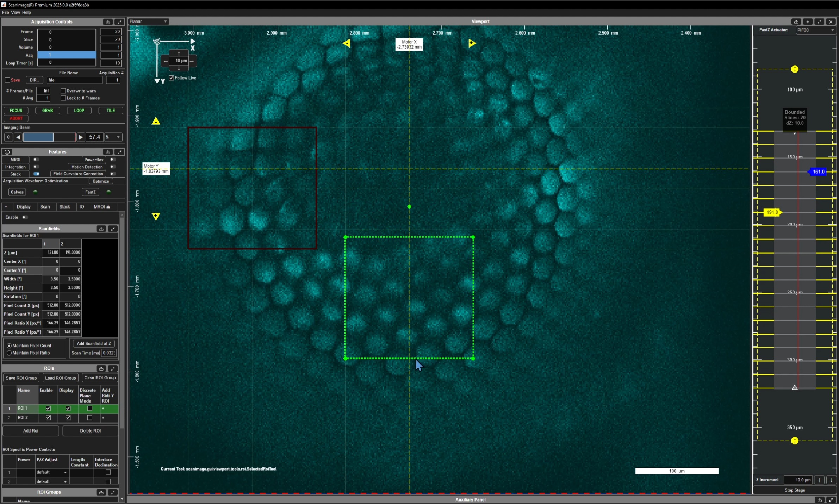Open the View menu
Screen dimensions: 839x504
point(15,12)
